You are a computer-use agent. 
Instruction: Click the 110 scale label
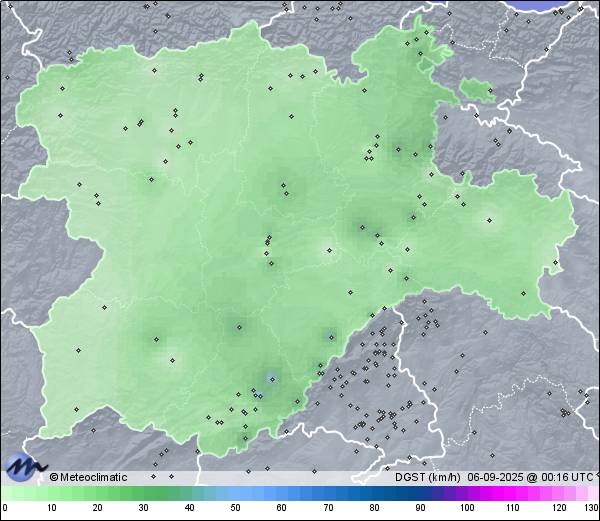coord(513,508)
